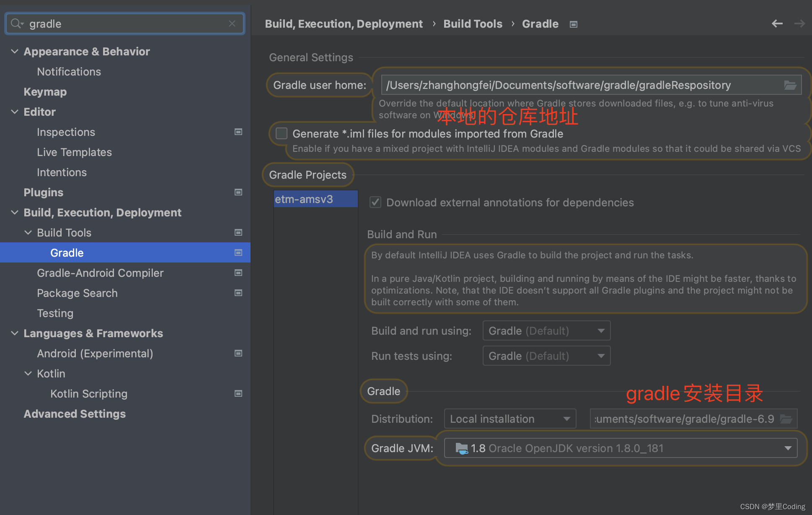Select Package Search settings
Screen dimensions: 812x515
tap(77, 293)
